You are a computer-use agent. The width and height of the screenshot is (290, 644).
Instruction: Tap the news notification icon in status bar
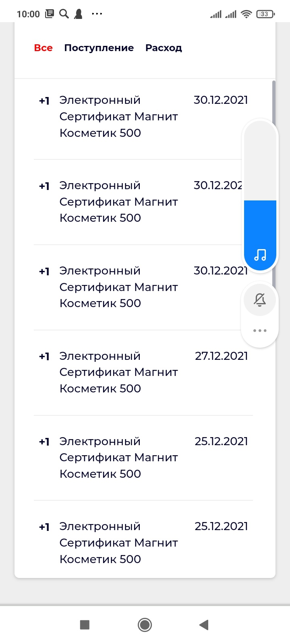pos(50,14)
